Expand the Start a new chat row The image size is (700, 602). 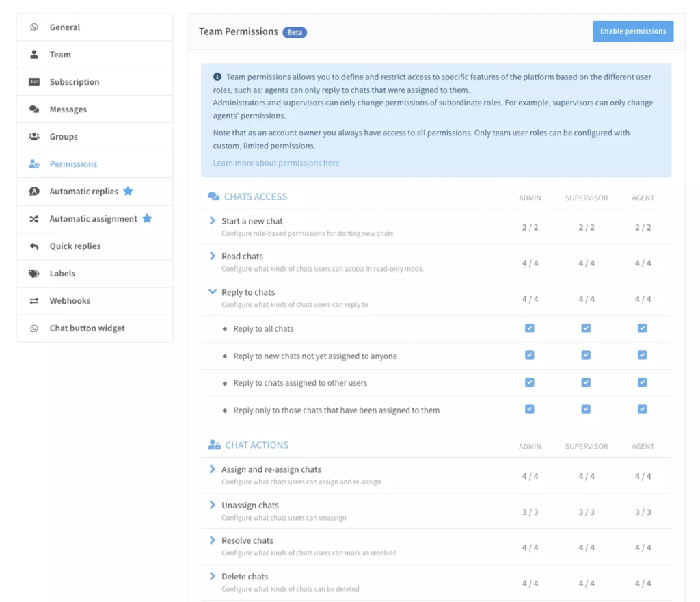pyautogui.click(x=213, y=221)
